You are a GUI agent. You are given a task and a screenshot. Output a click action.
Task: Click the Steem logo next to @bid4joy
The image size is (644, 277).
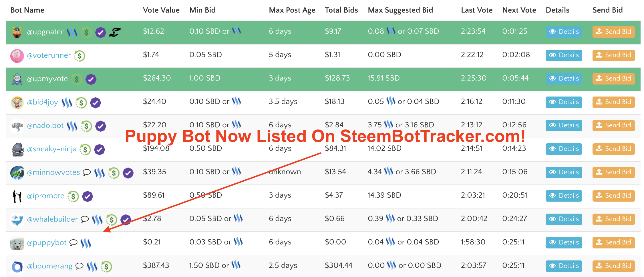[x=67, y=102]
